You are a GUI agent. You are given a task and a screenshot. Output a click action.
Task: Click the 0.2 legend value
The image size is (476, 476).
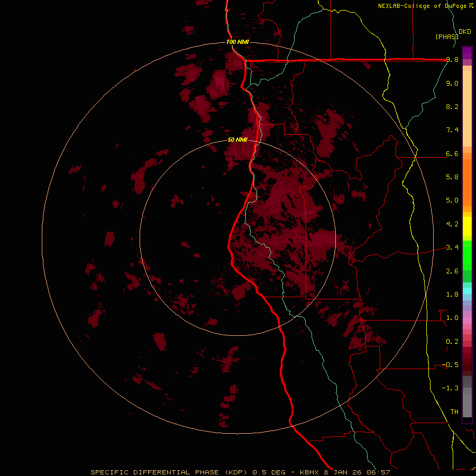point(452,342)
